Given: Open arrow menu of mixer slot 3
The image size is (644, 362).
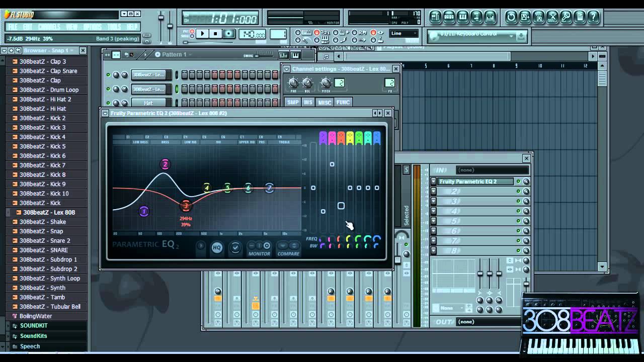Looking at the screenshot, I should click(434, 202).
